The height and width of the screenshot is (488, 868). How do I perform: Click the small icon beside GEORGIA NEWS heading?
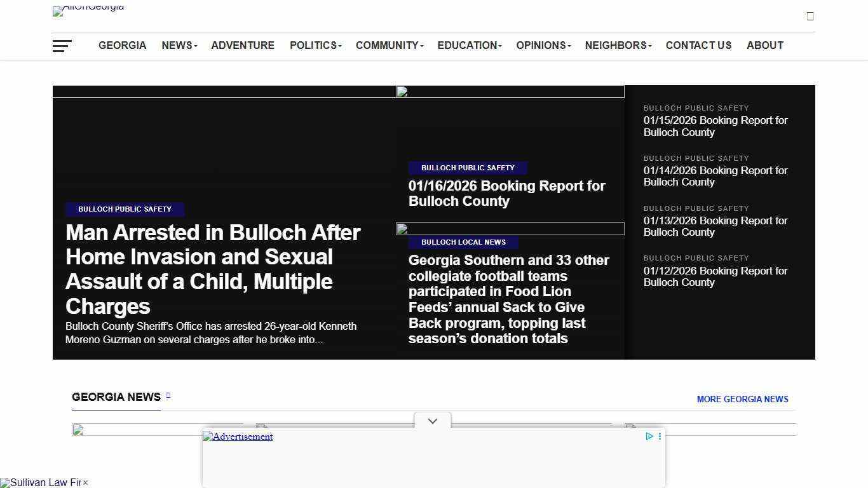168,395
